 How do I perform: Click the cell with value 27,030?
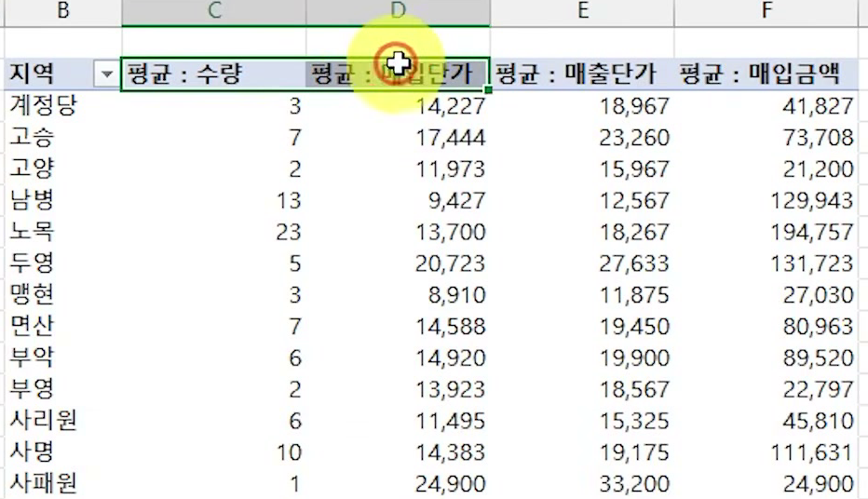click(x=766, y=294)
